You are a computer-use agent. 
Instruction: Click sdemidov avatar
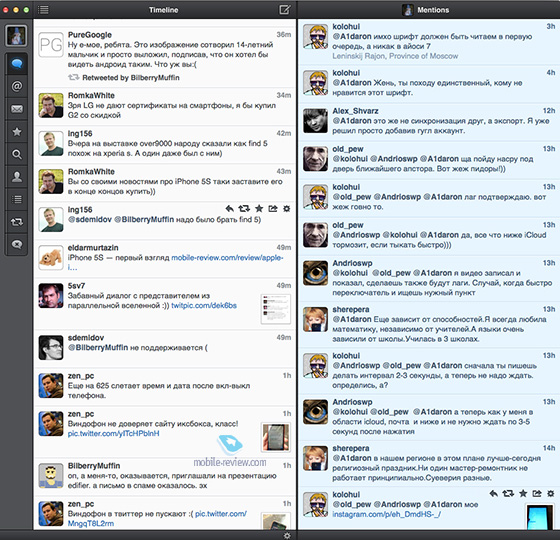(x=51, y=348)
